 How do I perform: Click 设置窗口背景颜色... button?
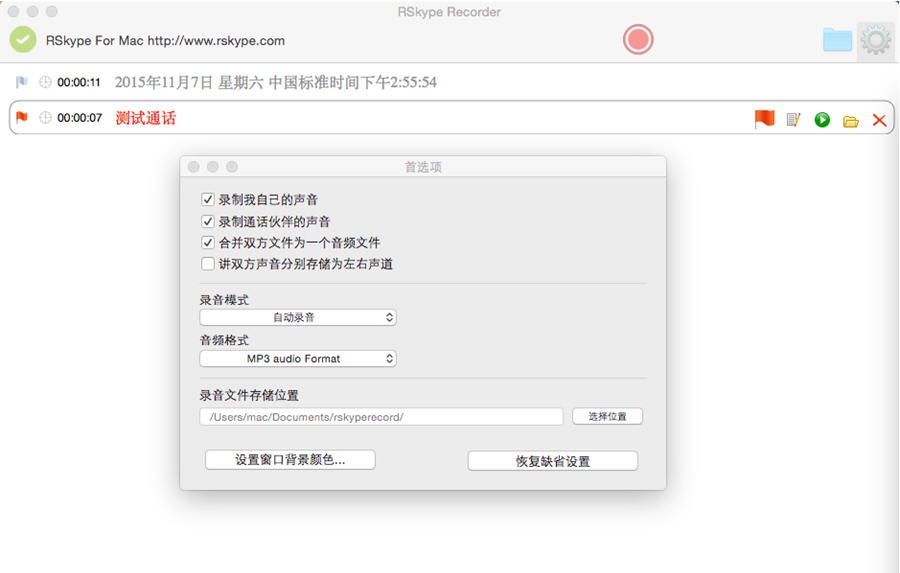pyautogui.click(x=290, y=460)
